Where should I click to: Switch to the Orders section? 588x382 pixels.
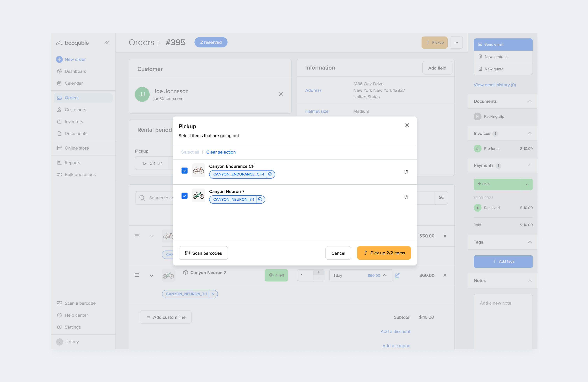tap(71, 98)
